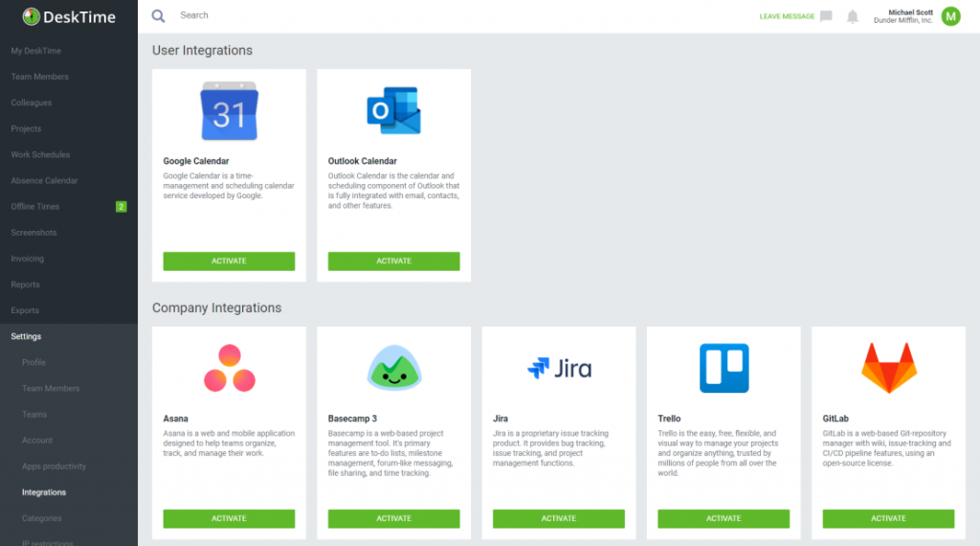Click the Basecamp 3 logo
The width and height of the screenshot is (980, 546).
click(393, 368)
